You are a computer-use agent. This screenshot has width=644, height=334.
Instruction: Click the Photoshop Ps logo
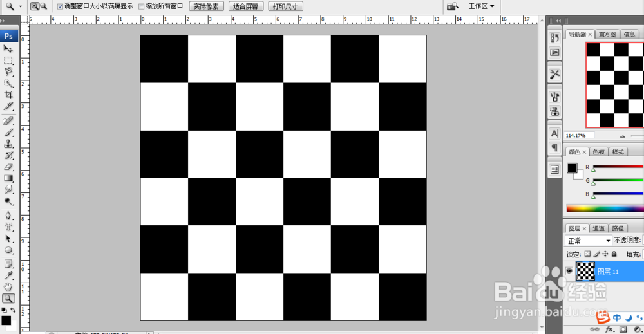tap(8, 36)
